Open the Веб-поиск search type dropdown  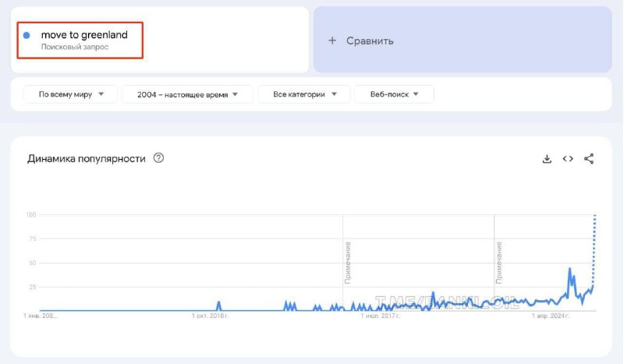tap(394, 94)
